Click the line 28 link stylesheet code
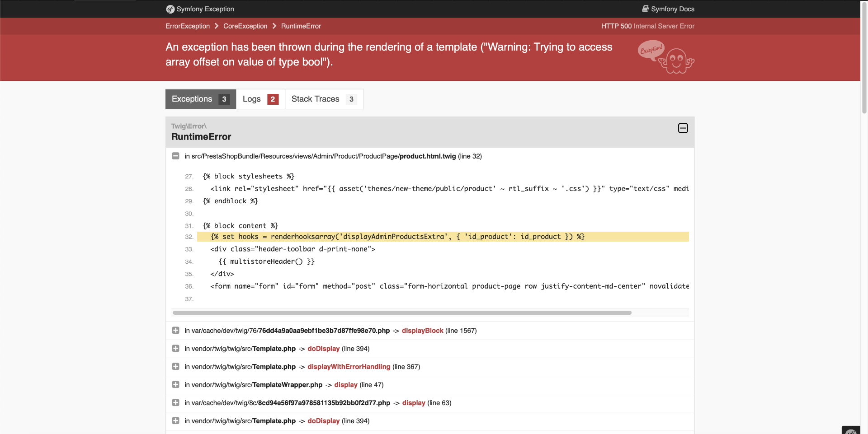Image resolution: width=868 pixels, height=434 pixels. point(449,189)
